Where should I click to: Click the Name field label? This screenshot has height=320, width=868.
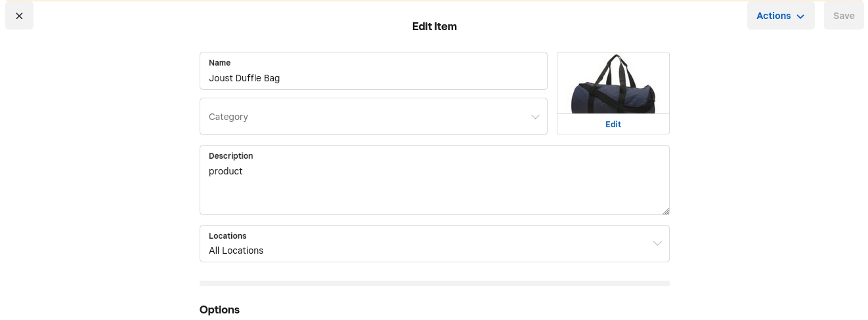click(219, 63)
